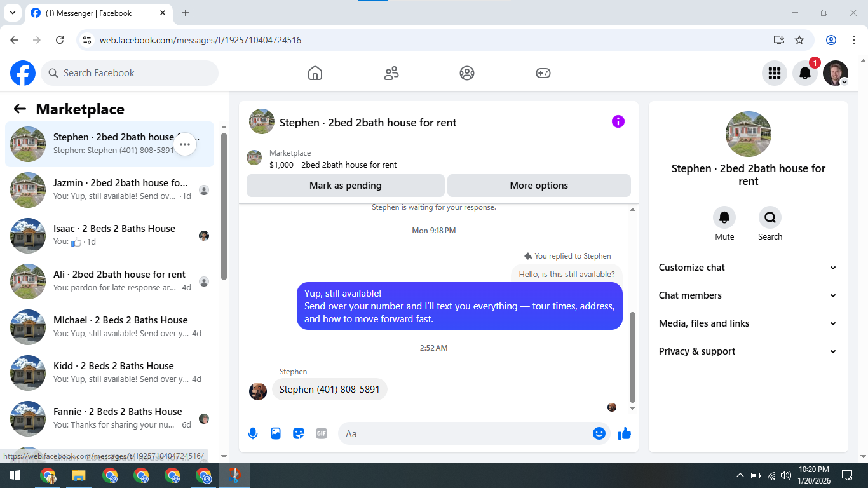This screenshot has width=868, height=488.
Task: Open the Windows Start menu
Action: pyautogui.click(x=15, y=475)
